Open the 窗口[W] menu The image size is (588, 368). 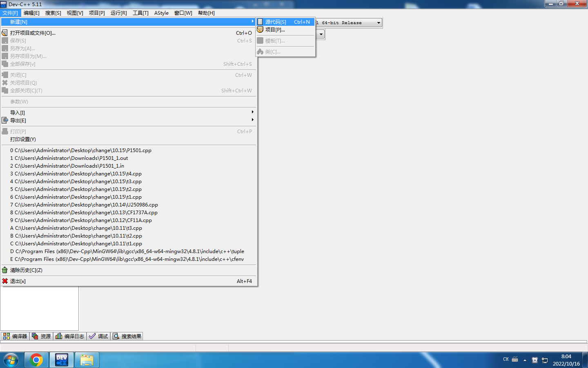(x=183, y=13)
